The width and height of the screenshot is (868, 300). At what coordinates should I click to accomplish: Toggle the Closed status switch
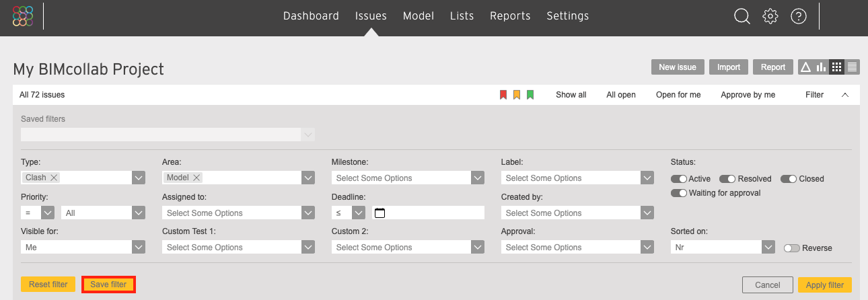789,179
